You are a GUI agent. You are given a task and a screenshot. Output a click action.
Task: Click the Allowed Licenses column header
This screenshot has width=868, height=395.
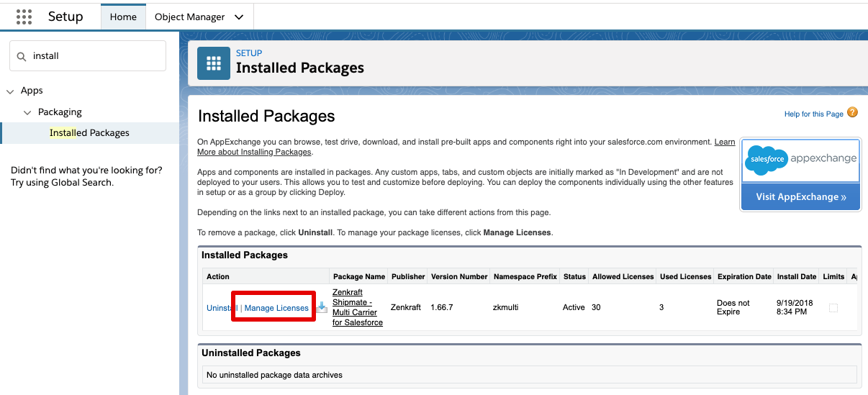pyautogui.click(x=623, y=276)
